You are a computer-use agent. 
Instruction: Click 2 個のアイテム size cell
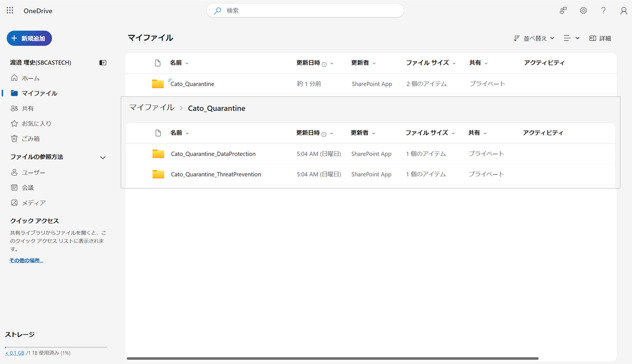pyautogui.click(x=427, y=84)
